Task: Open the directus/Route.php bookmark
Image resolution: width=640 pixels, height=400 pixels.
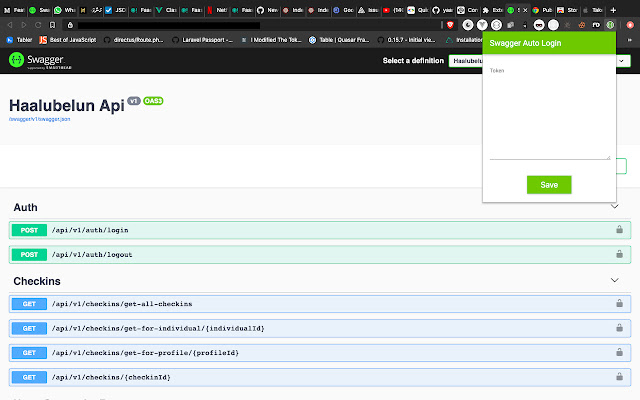Action: click(x=133, y=40)
